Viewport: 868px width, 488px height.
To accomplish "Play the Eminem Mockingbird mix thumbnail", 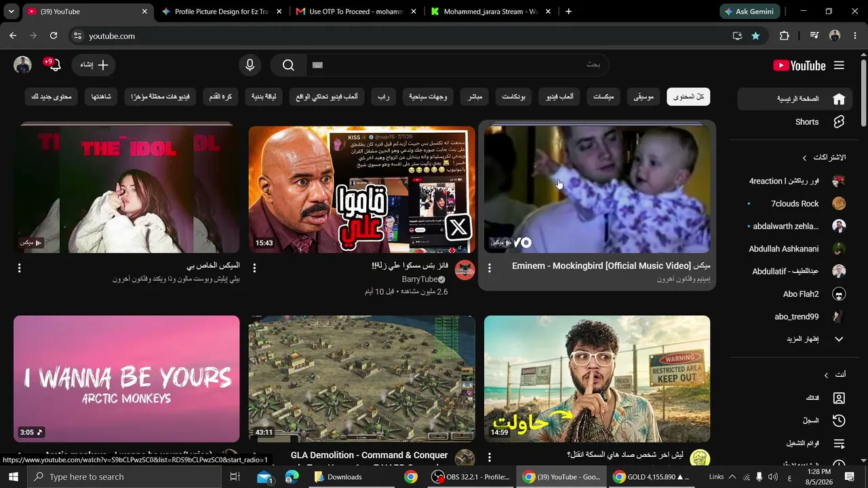I will (x=597, y=189).
